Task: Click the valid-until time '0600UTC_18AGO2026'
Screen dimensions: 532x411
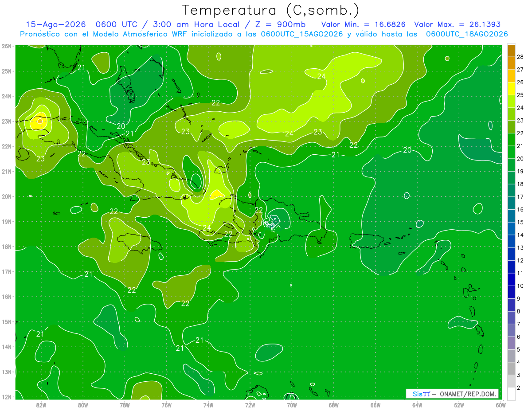Action: tap(467, 34)
